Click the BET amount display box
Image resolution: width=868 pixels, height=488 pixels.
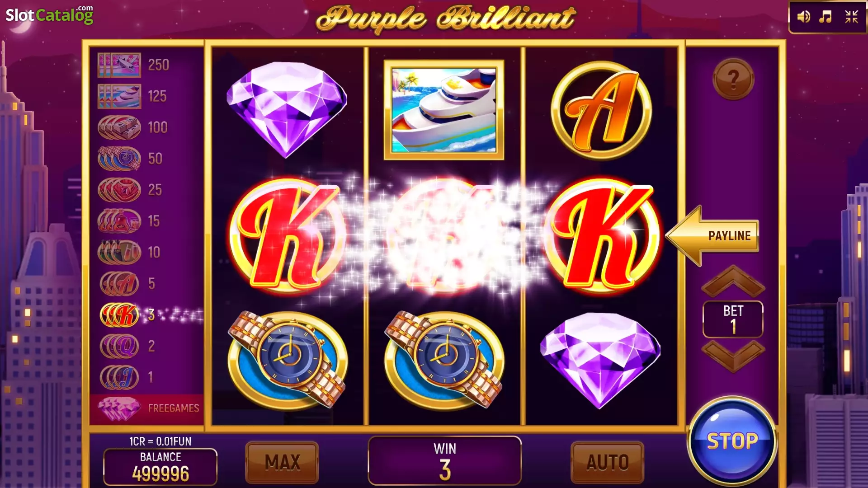point(733,319)
